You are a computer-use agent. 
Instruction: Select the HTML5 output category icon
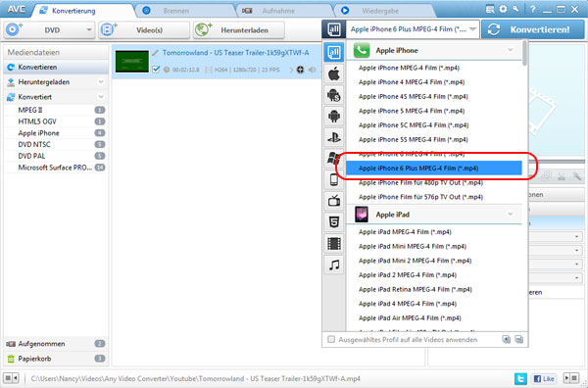click(334, 222)
